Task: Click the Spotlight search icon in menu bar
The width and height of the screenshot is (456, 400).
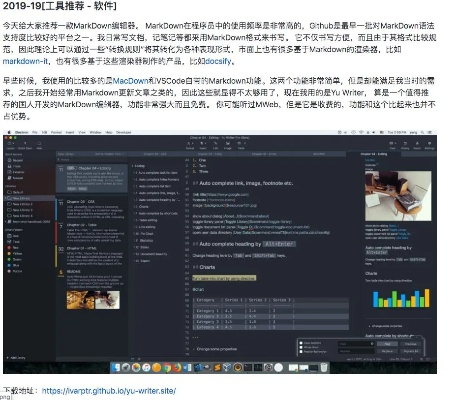Action: pos(422,132)
